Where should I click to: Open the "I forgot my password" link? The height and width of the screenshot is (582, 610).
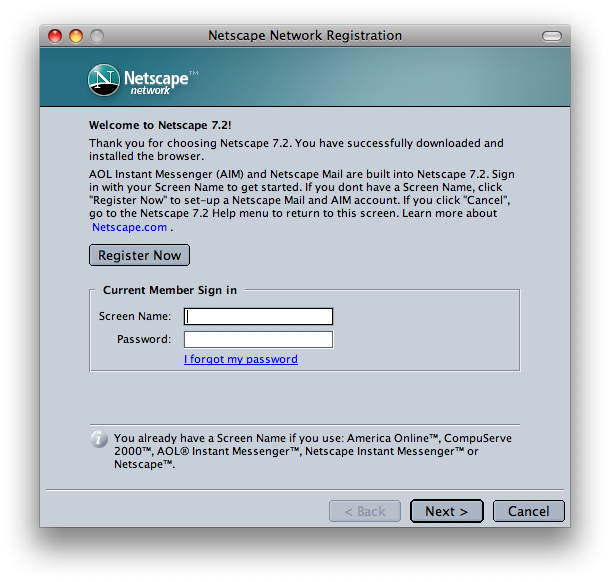241,359
